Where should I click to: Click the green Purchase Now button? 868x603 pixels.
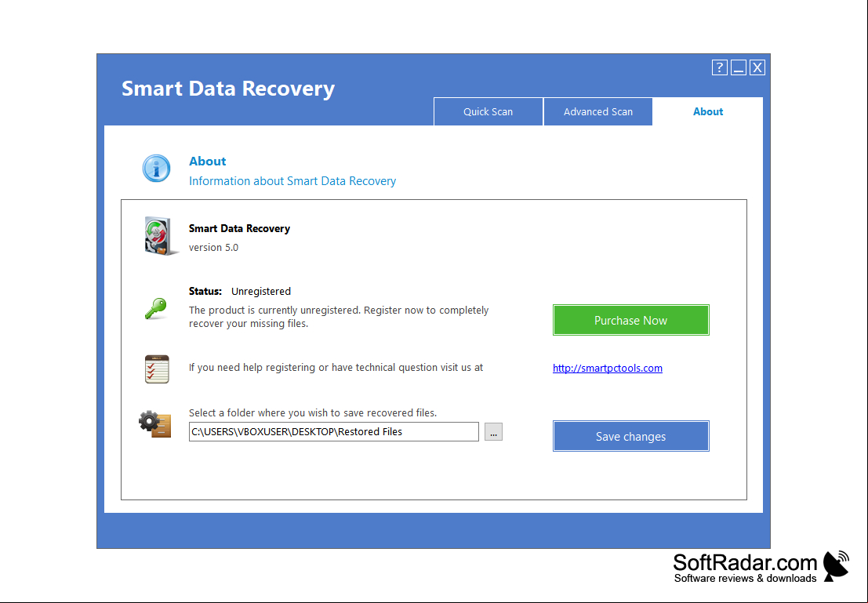coord(630,320)
